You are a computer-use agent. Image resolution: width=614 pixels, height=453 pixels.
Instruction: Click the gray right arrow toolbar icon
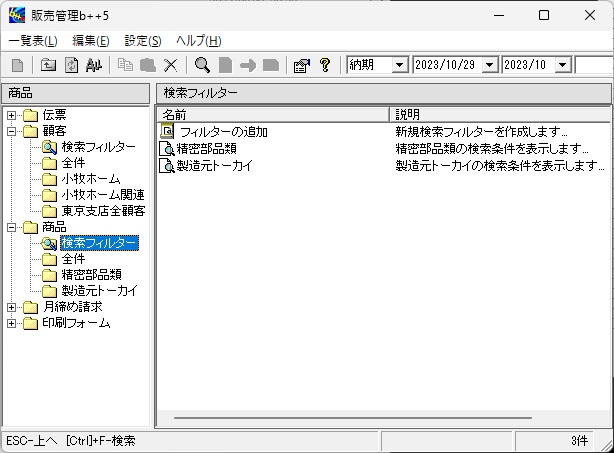(x=247, y=65)
